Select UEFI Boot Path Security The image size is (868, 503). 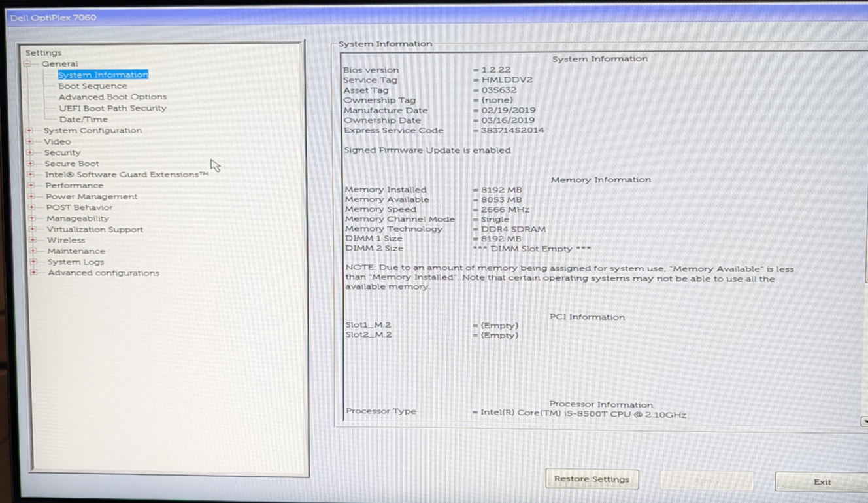[x=112, y=109]
